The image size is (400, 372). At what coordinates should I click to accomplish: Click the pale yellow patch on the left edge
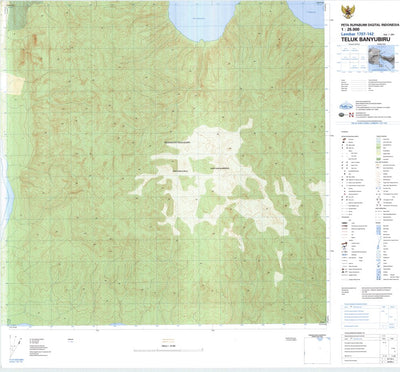click(x=15, y=84)
